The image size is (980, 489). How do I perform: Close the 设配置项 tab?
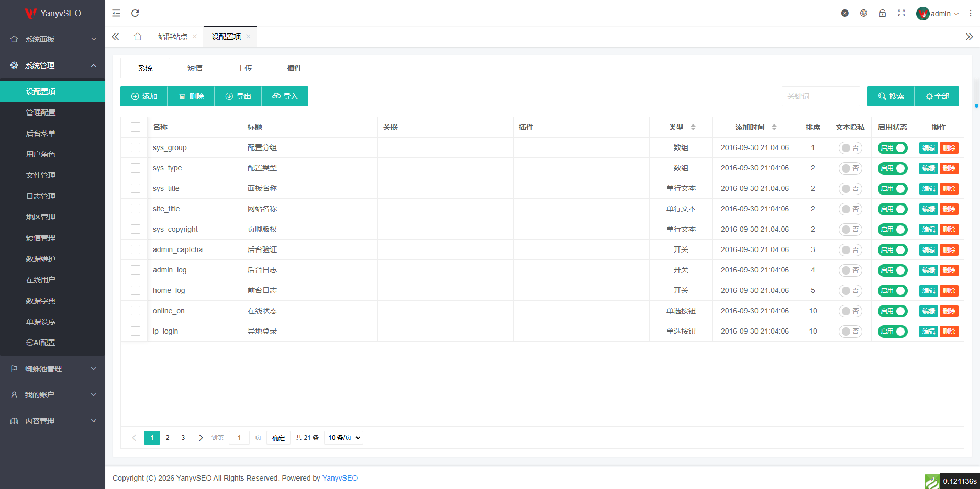click(x=248, y=36)
